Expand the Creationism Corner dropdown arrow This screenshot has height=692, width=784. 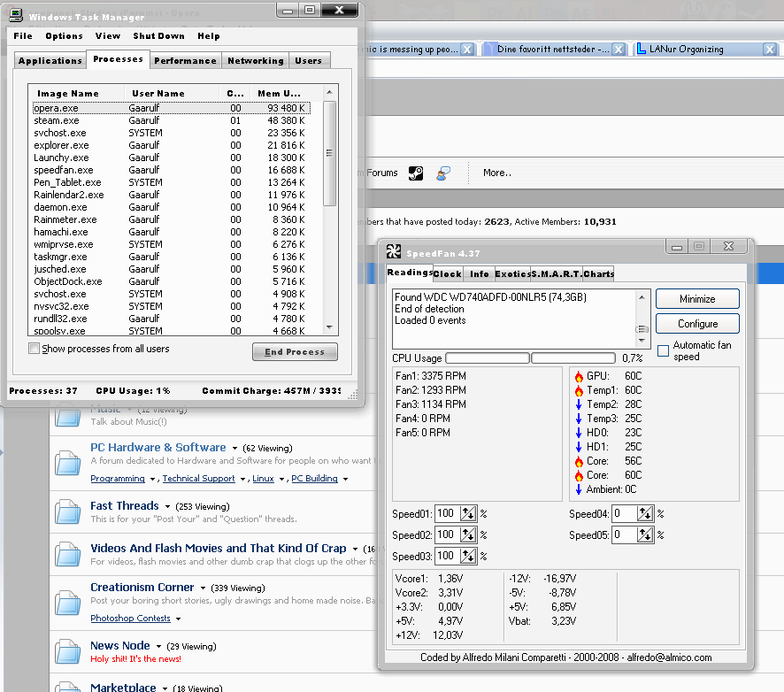(203, 588)
